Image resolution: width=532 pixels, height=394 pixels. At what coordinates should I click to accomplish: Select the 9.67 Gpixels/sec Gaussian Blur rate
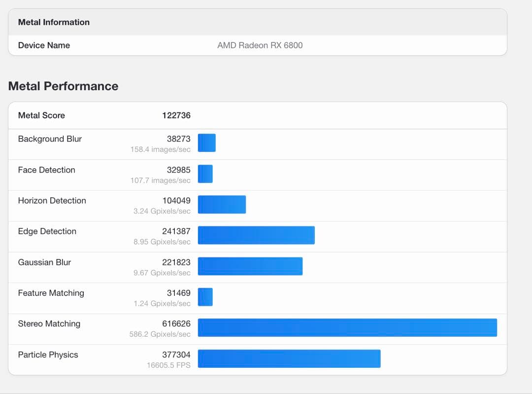click(x=162, y=273)
